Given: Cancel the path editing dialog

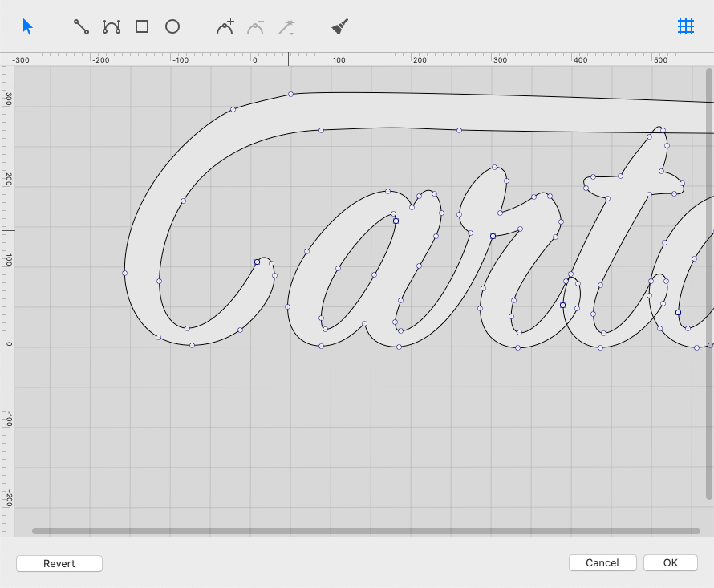Looking at the screenshot, I should [x=602, y=563].
